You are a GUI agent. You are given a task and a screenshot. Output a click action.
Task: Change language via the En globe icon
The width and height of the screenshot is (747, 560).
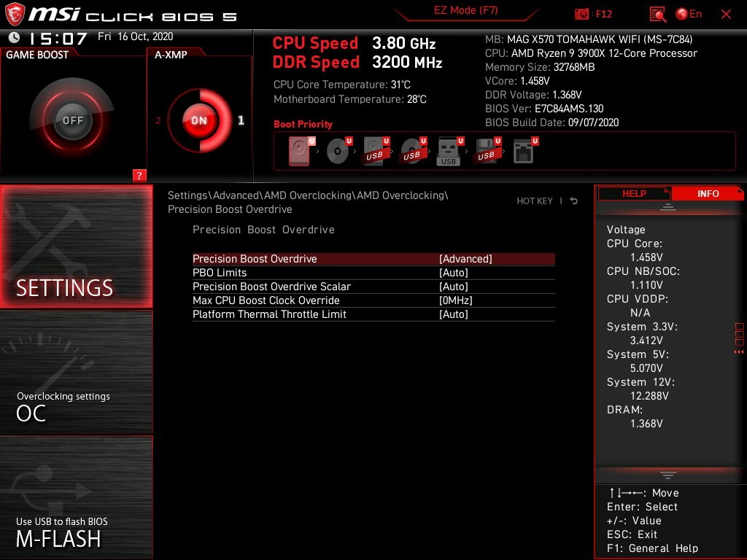pyautogui.click(x=689, y=14)
